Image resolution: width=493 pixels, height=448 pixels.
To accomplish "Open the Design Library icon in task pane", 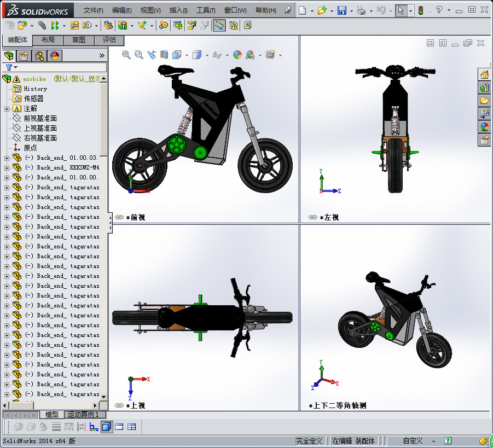I will pyautogui.click(x=484, y=88).
